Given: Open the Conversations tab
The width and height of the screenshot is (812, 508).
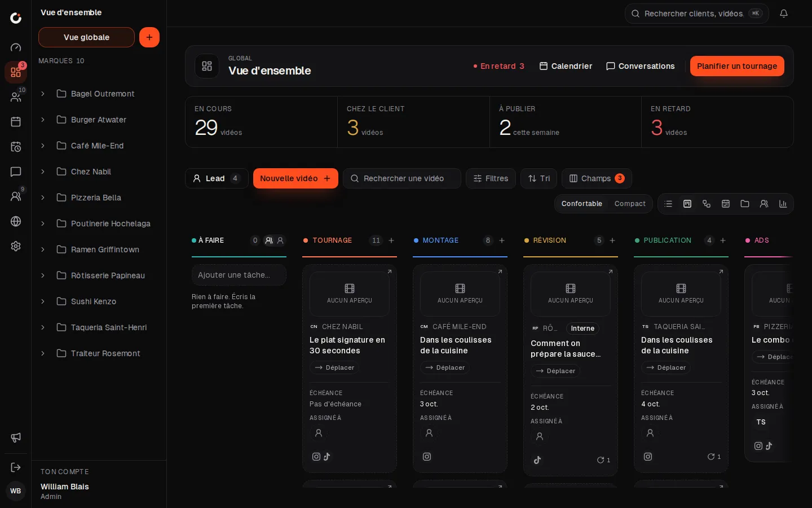Looking at the screenshot, I should [x=640, y=66].
